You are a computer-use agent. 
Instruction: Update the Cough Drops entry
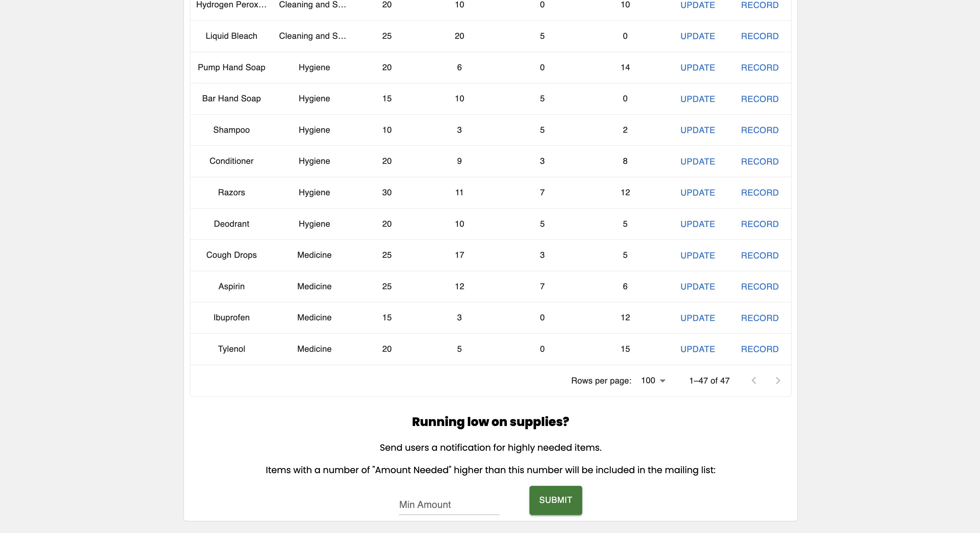(x=697, y=255)
